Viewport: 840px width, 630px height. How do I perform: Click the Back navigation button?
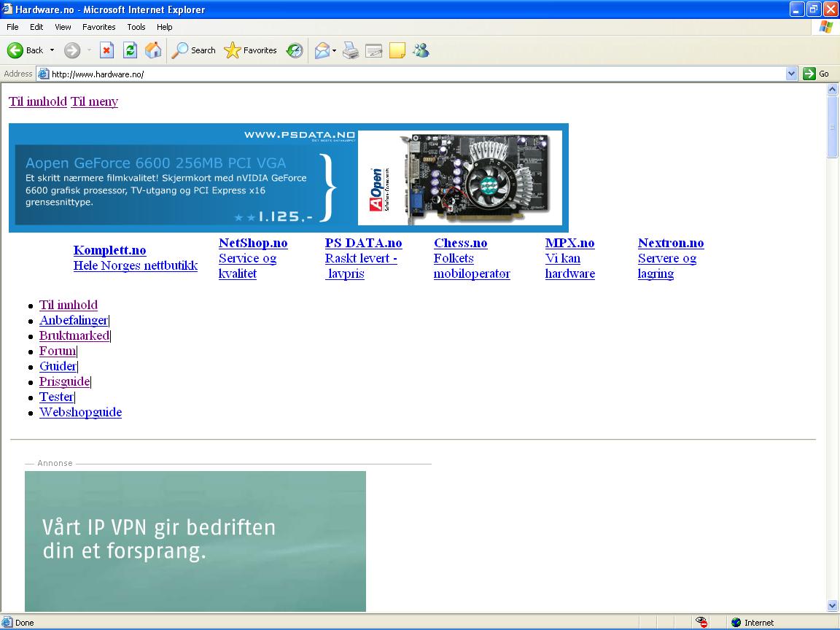click(25, 50)
